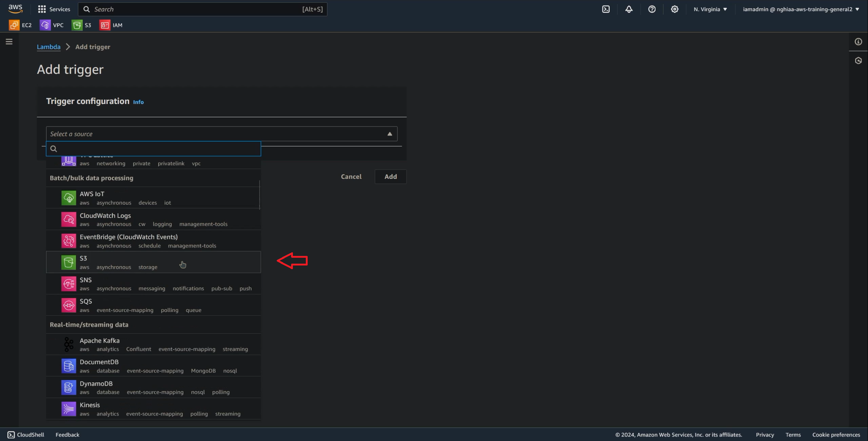Open the settings gear in top bar

674,9
